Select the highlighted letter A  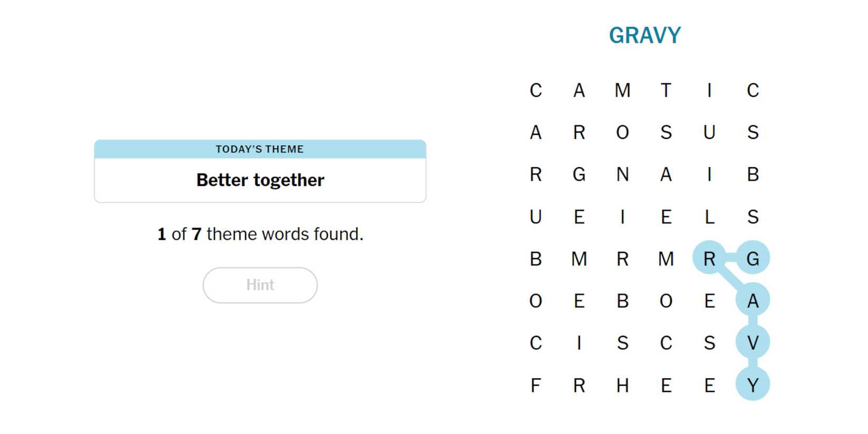coord(752,301)
